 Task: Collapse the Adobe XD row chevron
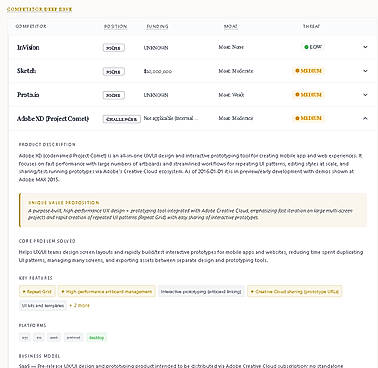coord(365,118)
